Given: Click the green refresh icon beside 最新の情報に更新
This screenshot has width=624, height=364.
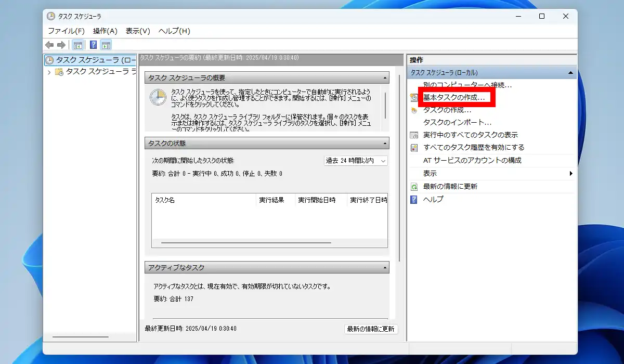Looking at the screenshot, I should (x=414, y=186).
